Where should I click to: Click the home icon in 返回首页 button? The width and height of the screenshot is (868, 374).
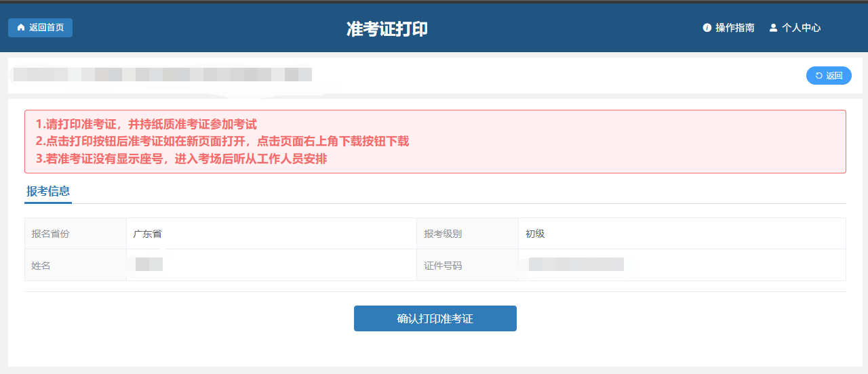pyautogui.click(x=20, y=28)
